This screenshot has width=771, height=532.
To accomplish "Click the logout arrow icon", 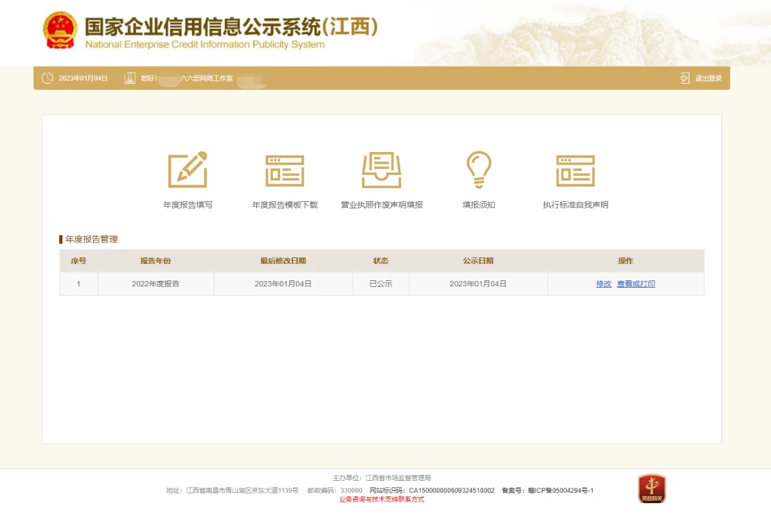I will click(684, 79).
